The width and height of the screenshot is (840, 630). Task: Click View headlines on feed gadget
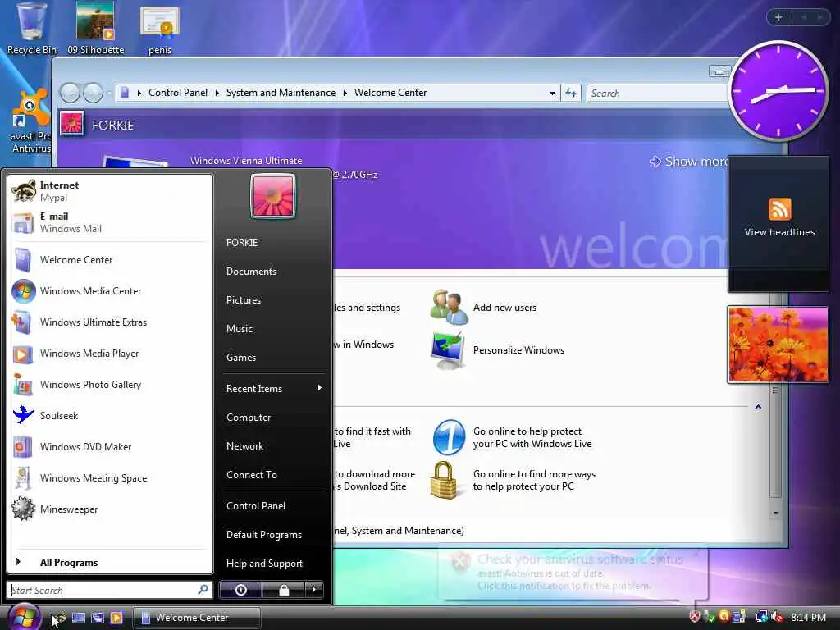point(779,232)
